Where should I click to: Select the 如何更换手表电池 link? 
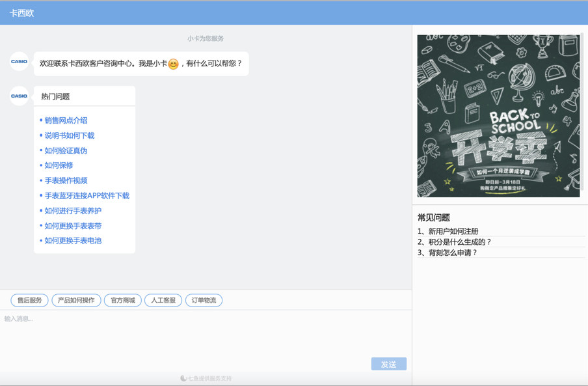[73, 241]
